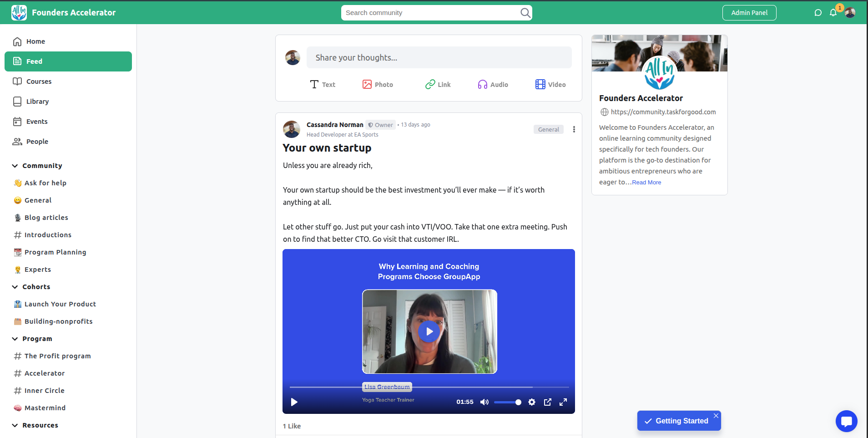
Task: Click community cover logo in sidebar card
Action: [x=660, y=73]
